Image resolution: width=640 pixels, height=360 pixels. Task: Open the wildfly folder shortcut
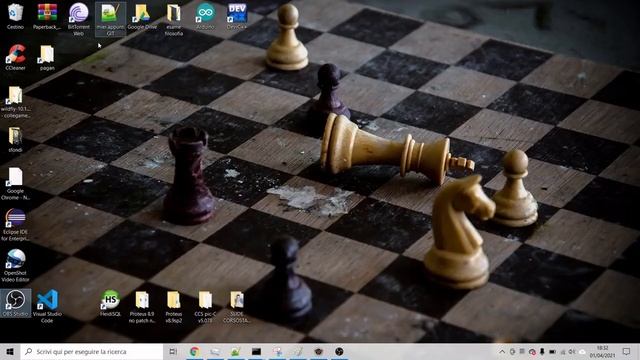15,102
